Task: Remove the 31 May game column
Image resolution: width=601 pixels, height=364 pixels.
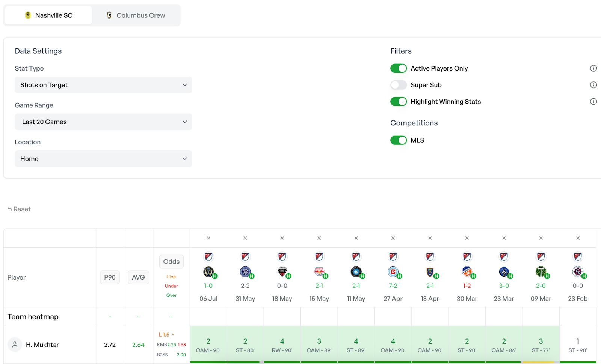Action: point(245,238)
